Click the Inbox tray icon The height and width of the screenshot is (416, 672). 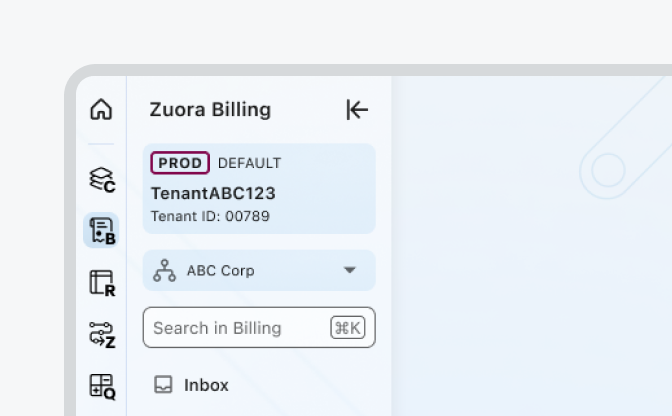point(162,385)
